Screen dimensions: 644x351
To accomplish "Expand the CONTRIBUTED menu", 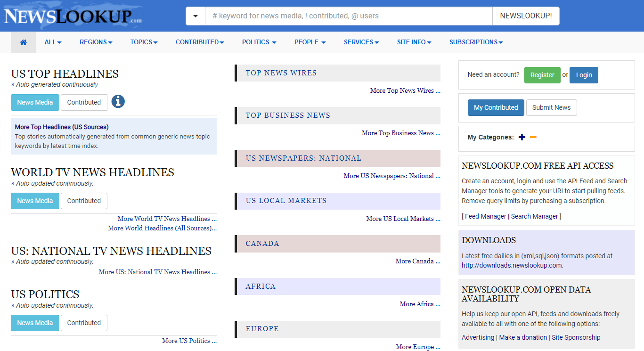I will [200, 42].
